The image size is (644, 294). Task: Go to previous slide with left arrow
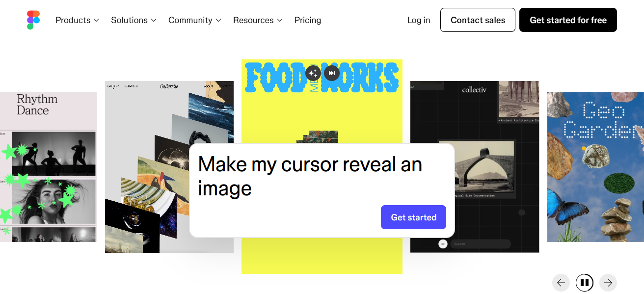coord(561,283)
